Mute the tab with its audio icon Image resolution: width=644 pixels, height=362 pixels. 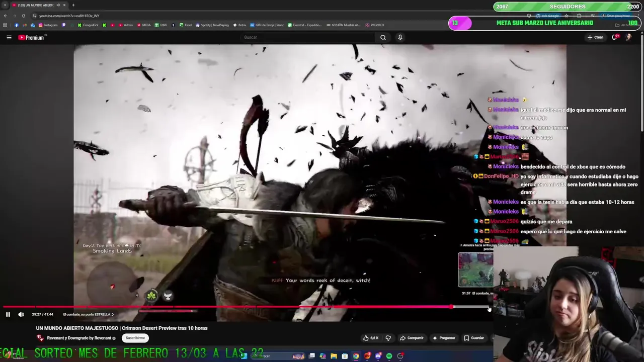click(58, 5)
